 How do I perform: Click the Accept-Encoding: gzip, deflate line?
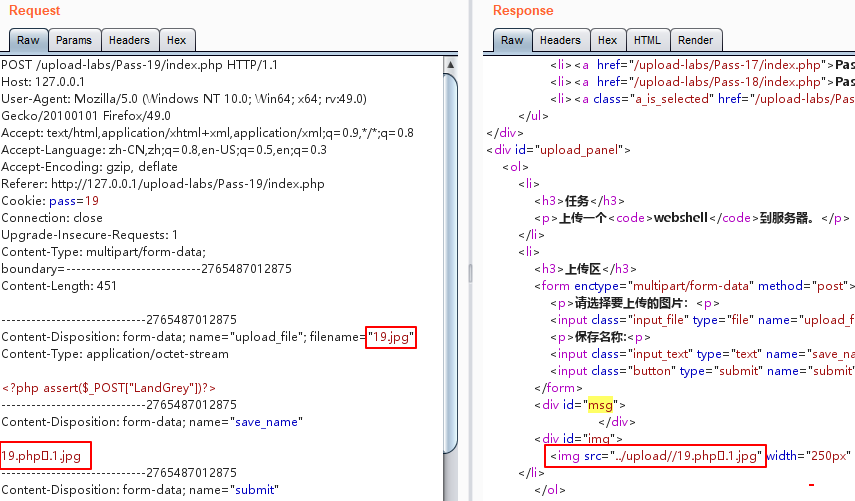pos(89,166)
